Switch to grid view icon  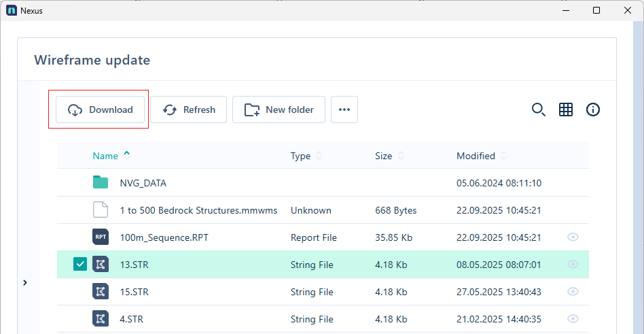point(566,110)
